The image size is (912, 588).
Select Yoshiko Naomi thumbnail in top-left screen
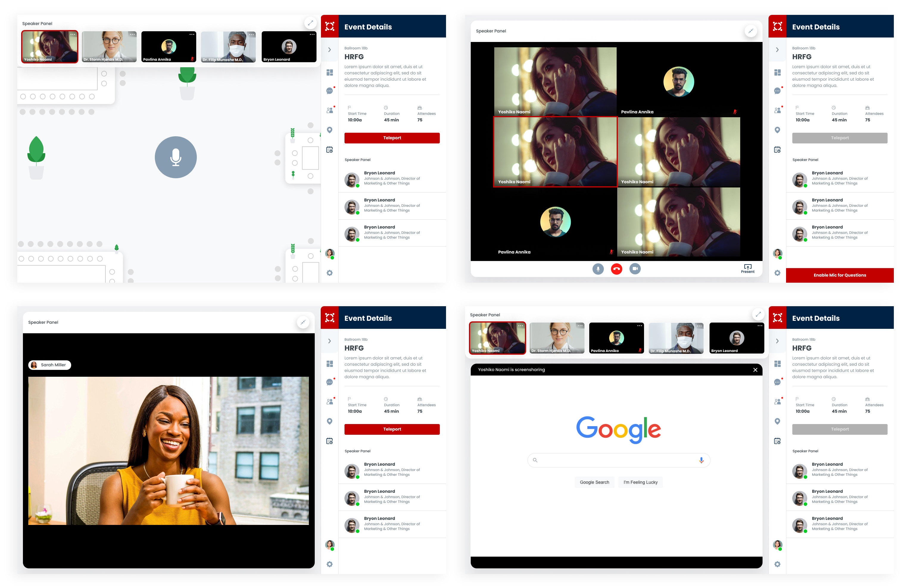50,47
